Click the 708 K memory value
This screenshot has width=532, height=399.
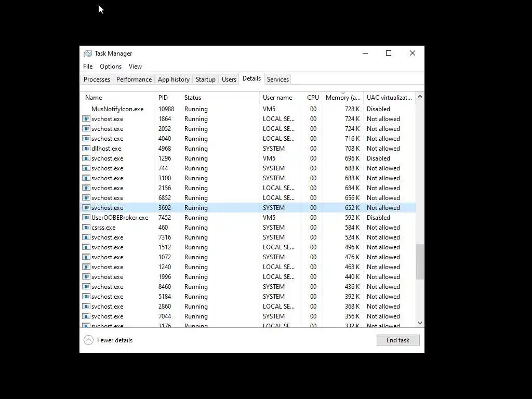(x=352, y=148)
